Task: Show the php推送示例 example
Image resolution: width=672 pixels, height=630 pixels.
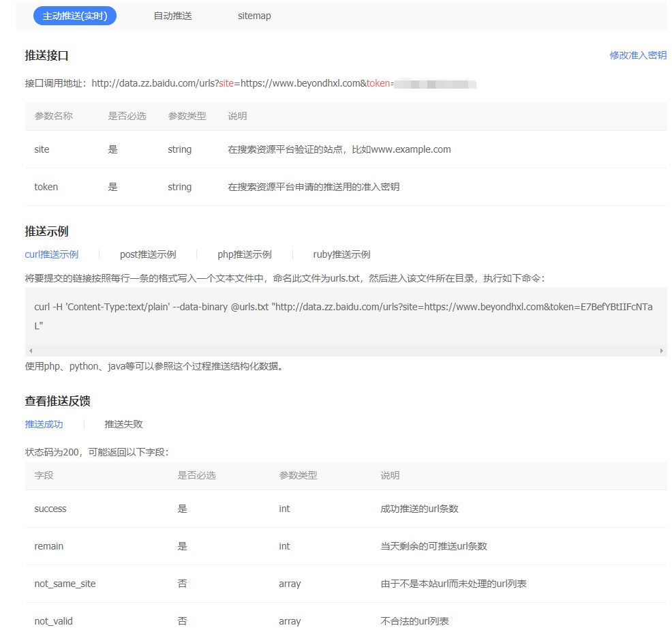Action: 245,254
